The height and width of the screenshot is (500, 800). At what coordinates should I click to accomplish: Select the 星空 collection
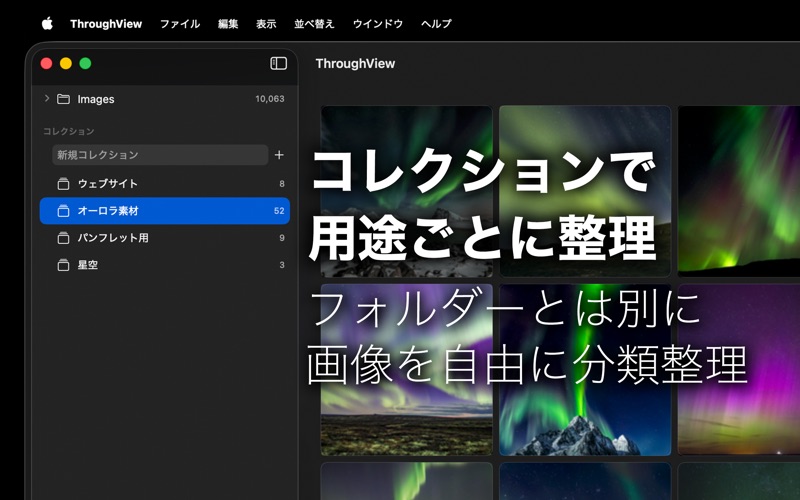tap(165, 265)
